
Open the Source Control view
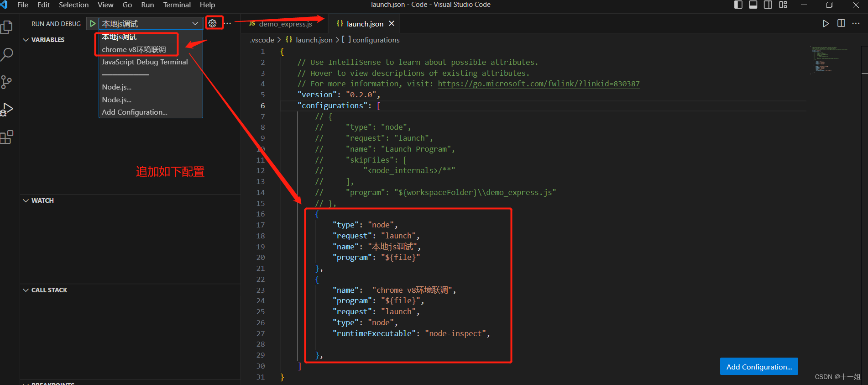6,82
